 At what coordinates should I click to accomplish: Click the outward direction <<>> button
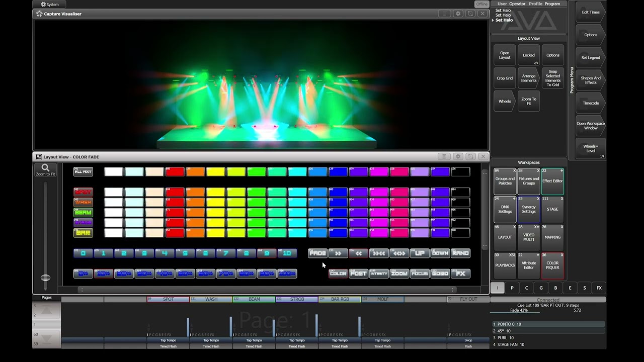coord(399,253)
